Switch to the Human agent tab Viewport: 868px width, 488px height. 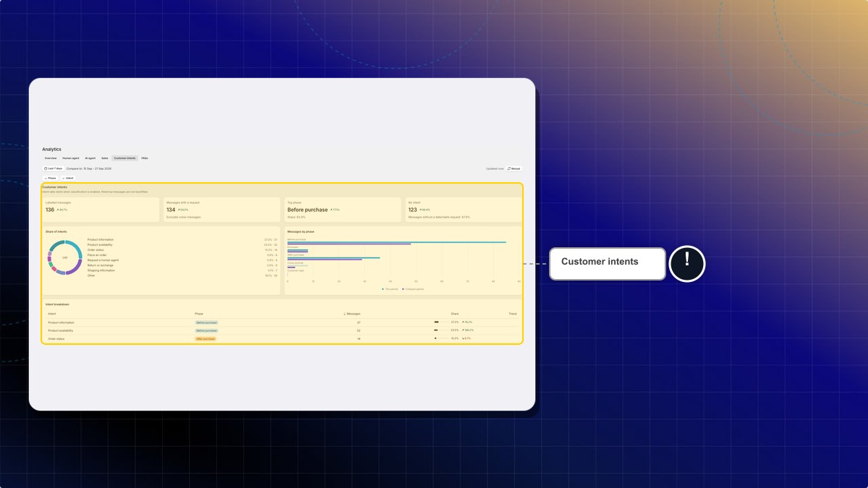71,158
